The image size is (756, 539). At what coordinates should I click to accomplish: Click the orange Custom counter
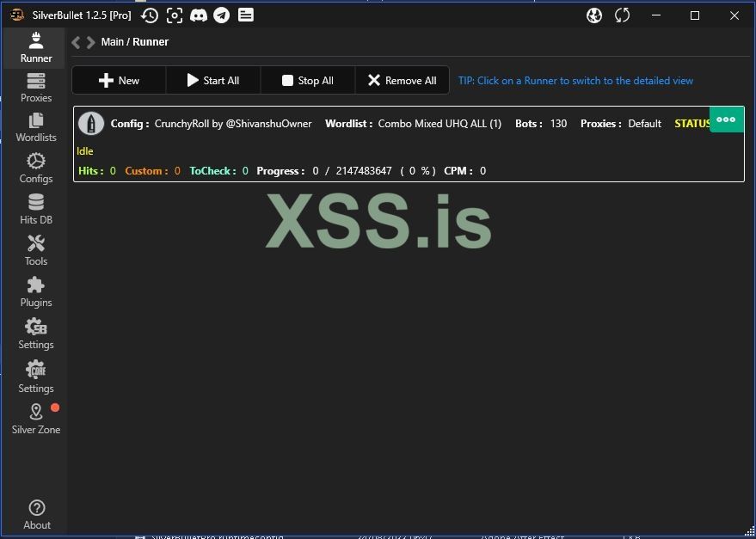tap(152, 171)
